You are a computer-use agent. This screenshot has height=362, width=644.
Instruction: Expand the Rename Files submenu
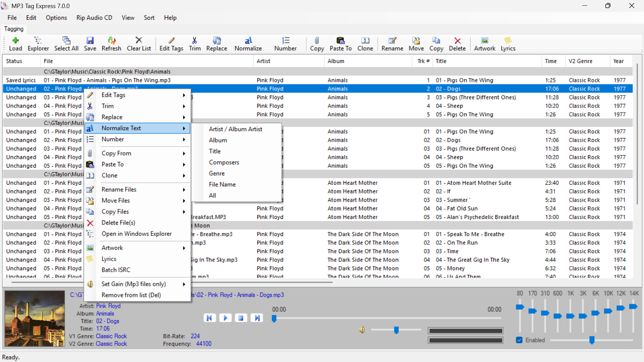[x=138, y=190]
